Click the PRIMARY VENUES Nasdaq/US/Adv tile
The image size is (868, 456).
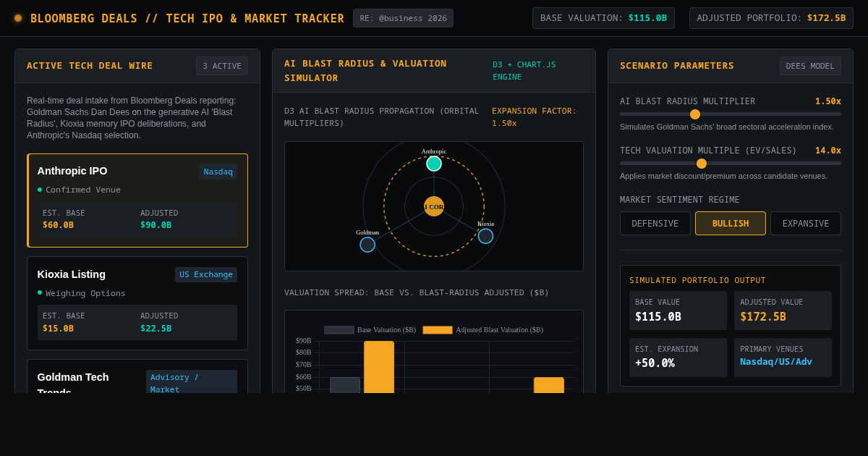pos(783,358)
